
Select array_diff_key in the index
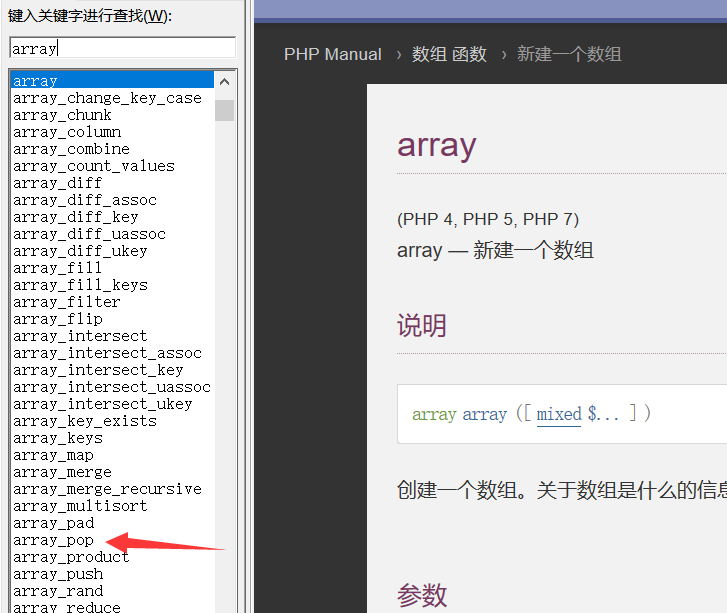tap(76, 217)
